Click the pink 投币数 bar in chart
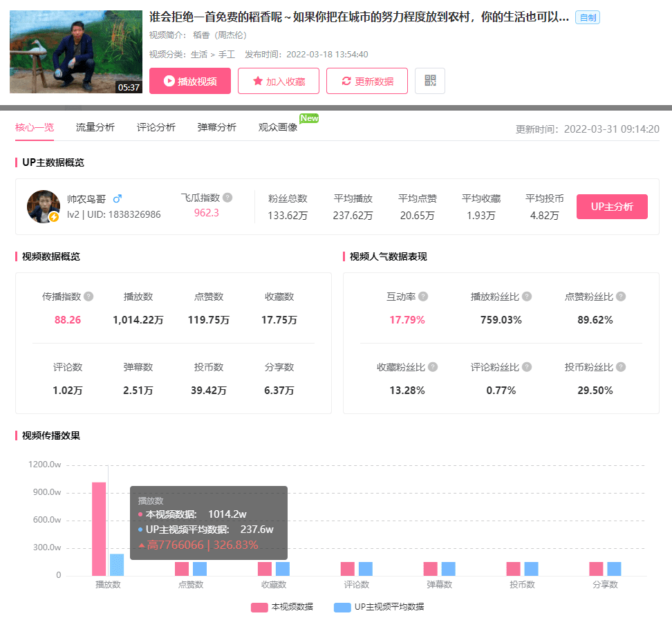Image resolution: width=672 pixels, height=618 pixels. pos(514,569)
